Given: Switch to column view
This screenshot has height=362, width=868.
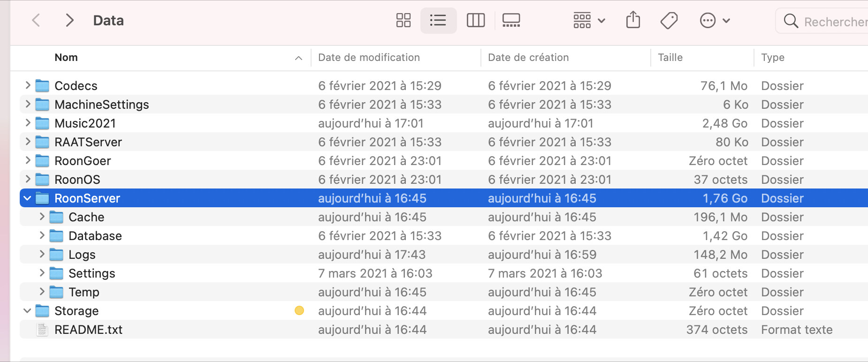Looking at the screenshot, I should pyautogui.click(x=476, y=20).
